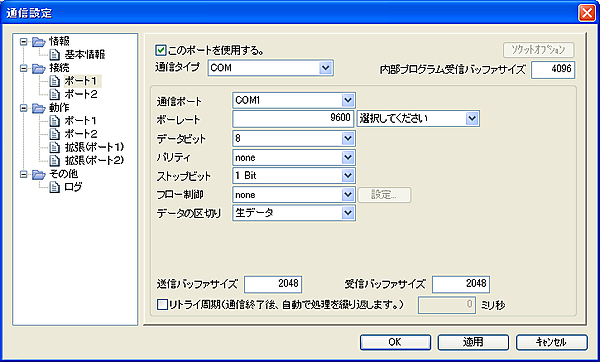Click the document icon next to 拡張(ポート2)
Image resolution: width=600 pixels, height=362 pixels.
pos(55,161)
